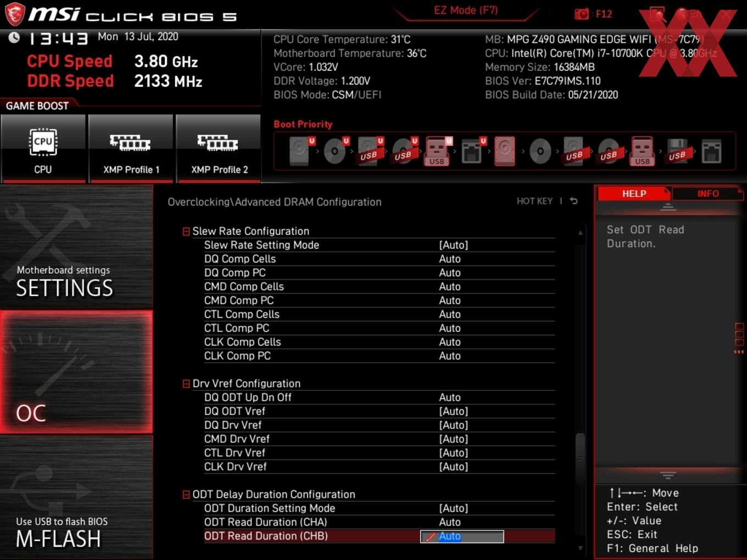Select the CLK Comp PC row
The width and height of the screenshot is (747, 560).
tap(379, 356)
